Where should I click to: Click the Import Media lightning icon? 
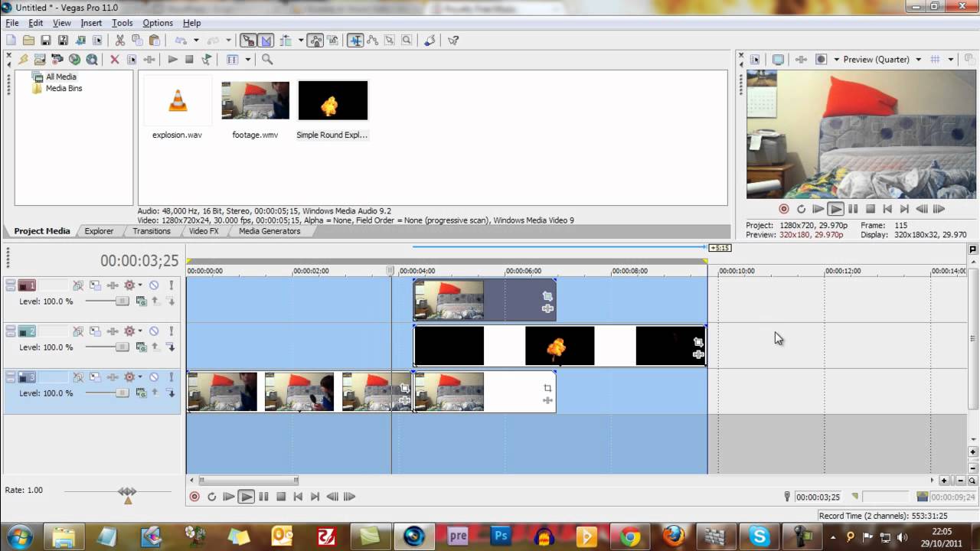click(23, 59)
